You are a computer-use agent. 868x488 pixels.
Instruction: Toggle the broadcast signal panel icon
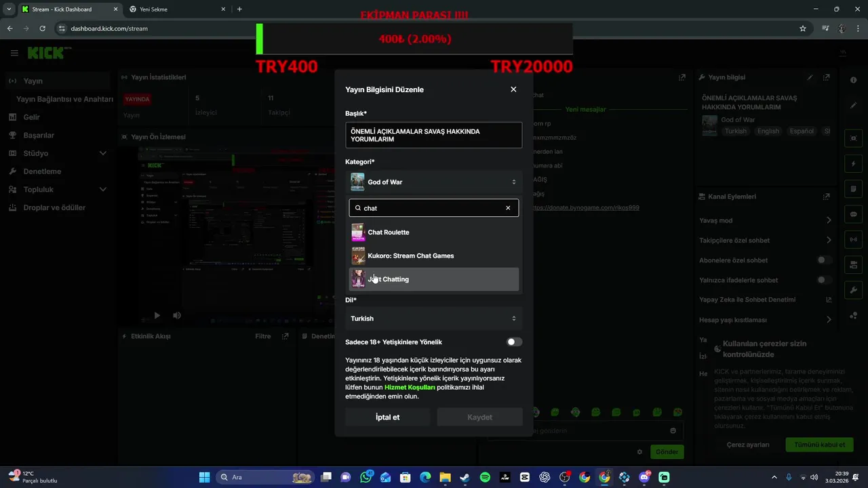click(853, 239)
